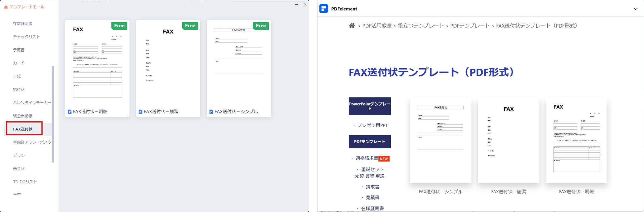Viewport: 644px width, 212px height.
Task: Click FAX送付状－シンプル caption on webpage
Action: pyautogui.click(x=441, y=192)
